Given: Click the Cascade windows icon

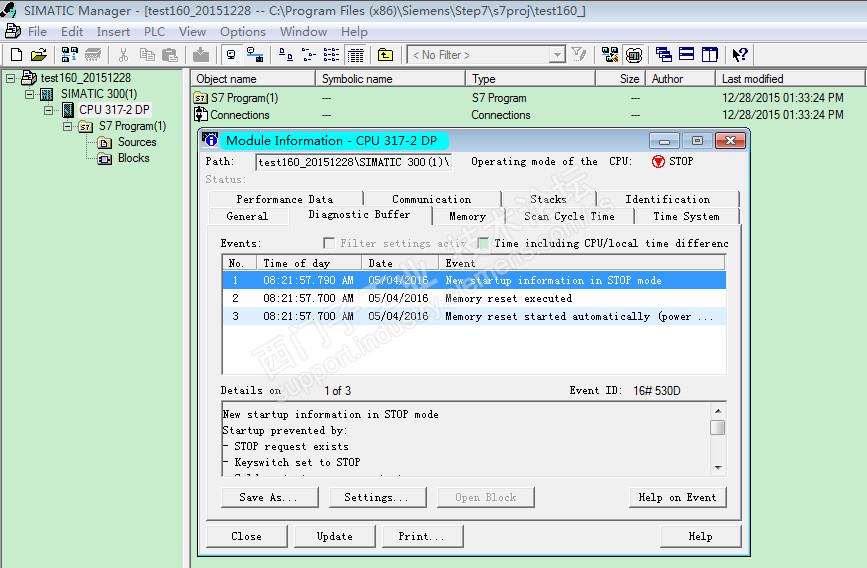Looking at the screenshot, I should (664, 55).
